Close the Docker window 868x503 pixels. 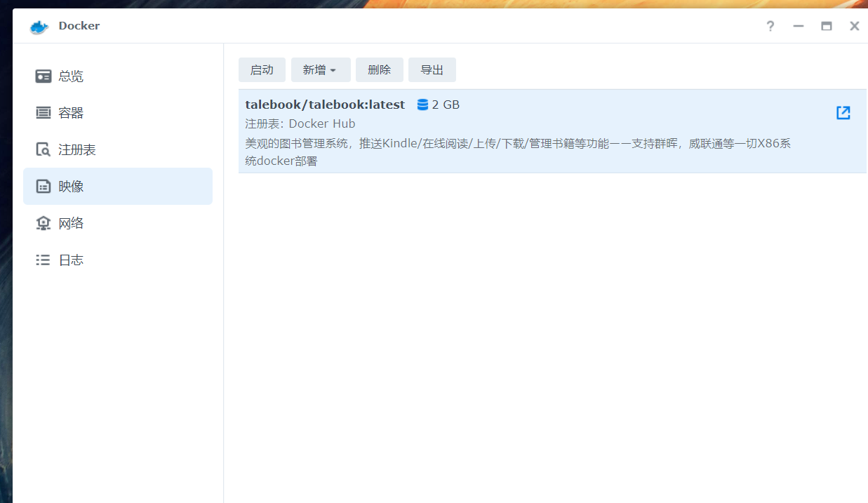click(x=855, y=26)
